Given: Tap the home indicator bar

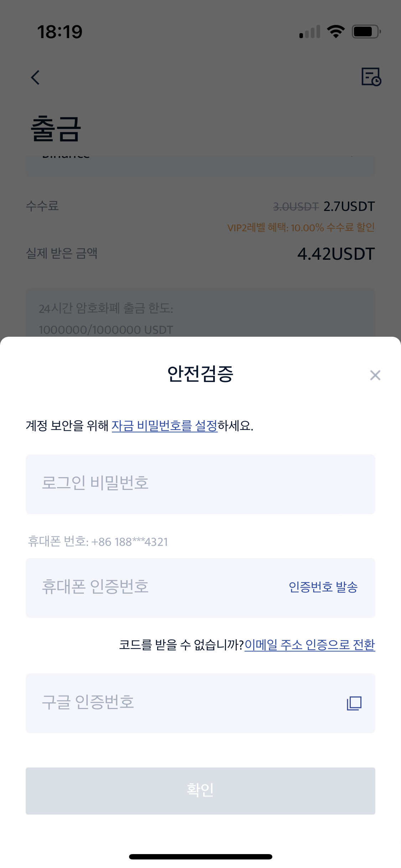Looking at the screenshot, I should pyautogui.click(x=200, y=857).
